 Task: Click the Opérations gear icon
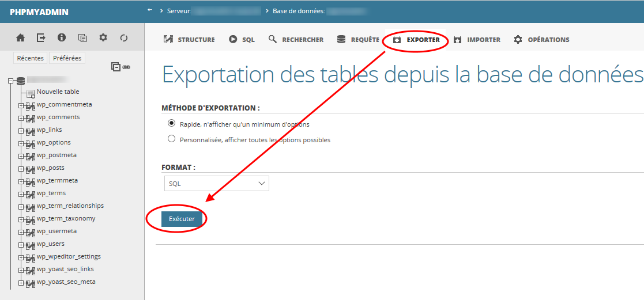click(518, 40)
